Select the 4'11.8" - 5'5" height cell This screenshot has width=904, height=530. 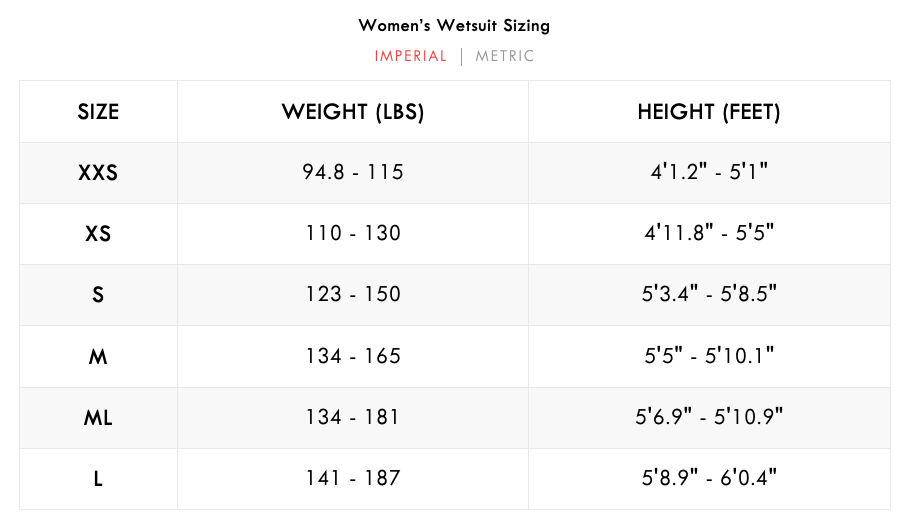pyautogui.click(x=709, y=234)
